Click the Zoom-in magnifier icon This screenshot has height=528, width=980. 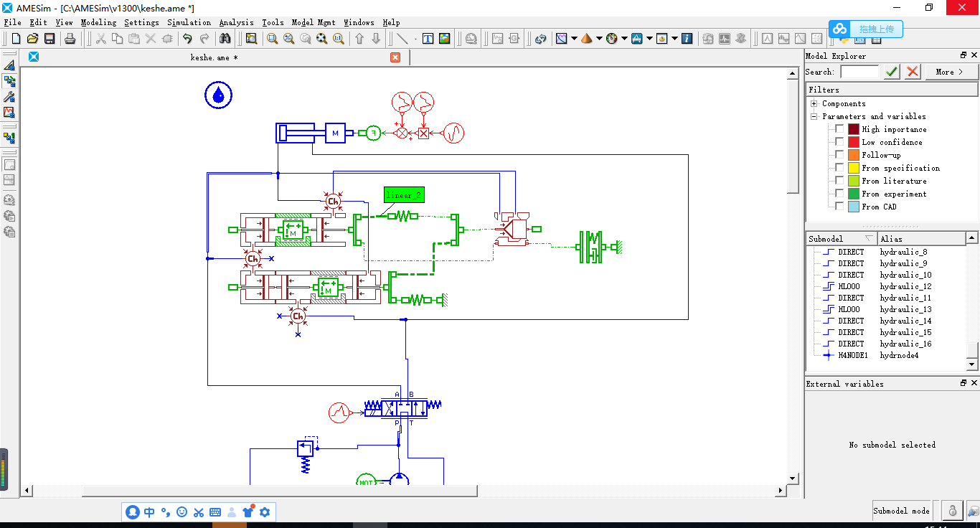289,39
